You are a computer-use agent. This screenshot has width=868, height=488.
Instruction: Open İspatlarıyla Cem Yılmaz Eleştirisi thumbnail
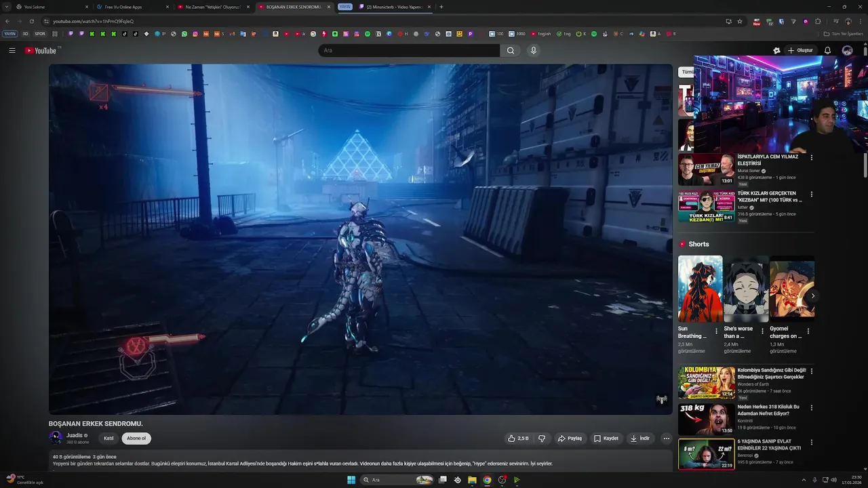(x=706, y=169)
